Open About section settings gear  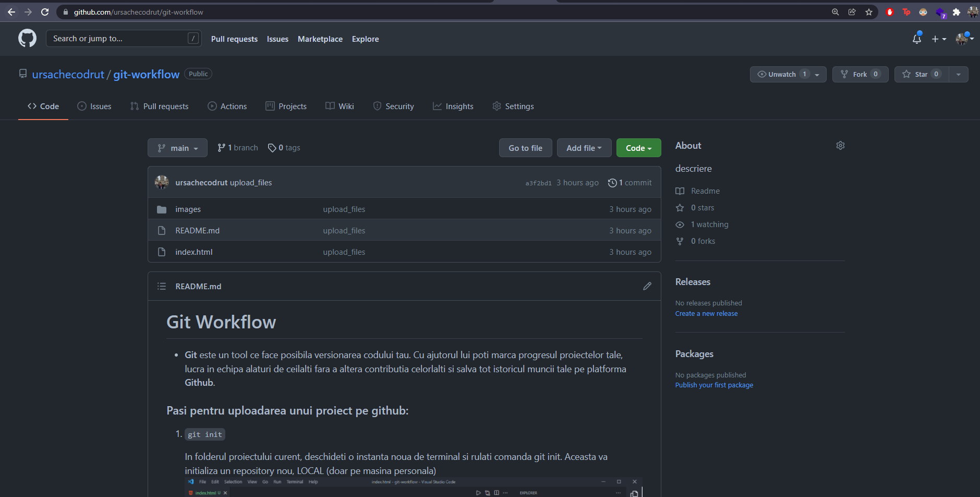840,146
